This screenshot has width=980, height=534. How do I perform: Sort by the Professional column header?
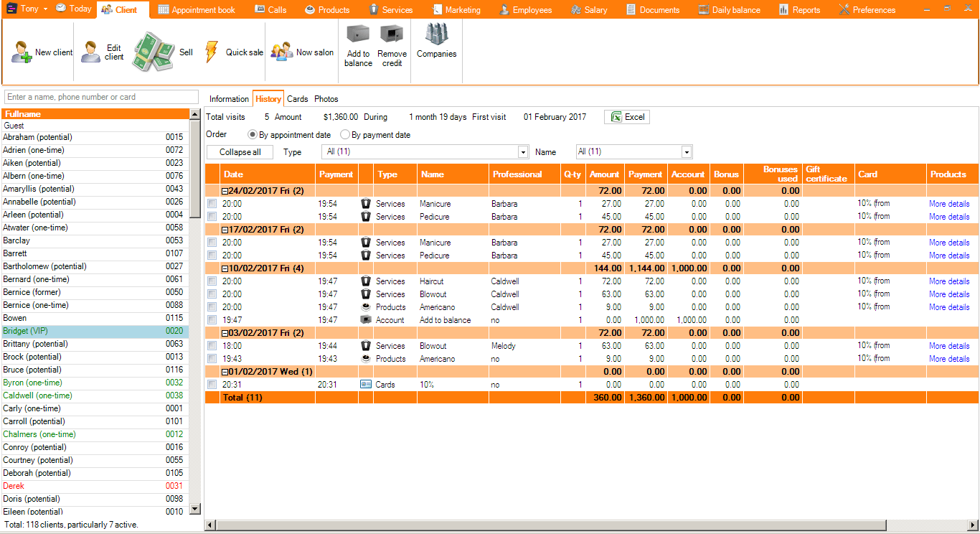click(524, 174)
